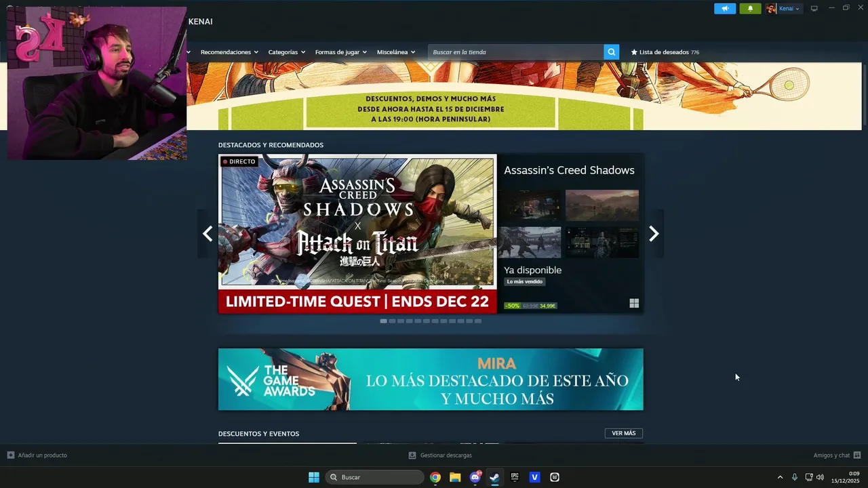Image resolution: width=868 pixels, height=488 pixels.
Task: Expand the 'Formas de jugar' menu
Action: click(341, 52)
